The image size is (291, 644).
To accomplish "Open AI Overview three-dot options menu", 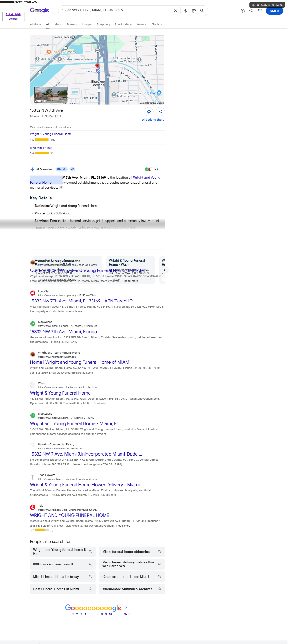I will point(163,170).
